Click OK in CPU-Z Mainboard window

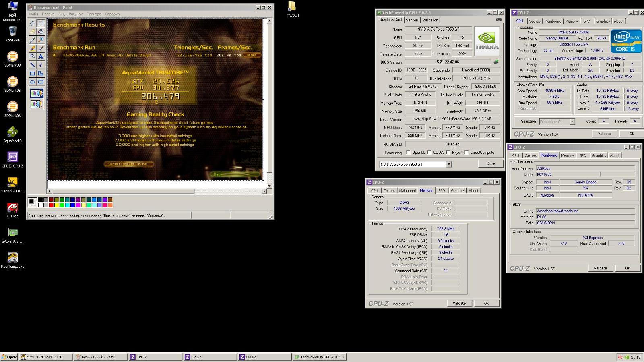click(x=627, y=268)
